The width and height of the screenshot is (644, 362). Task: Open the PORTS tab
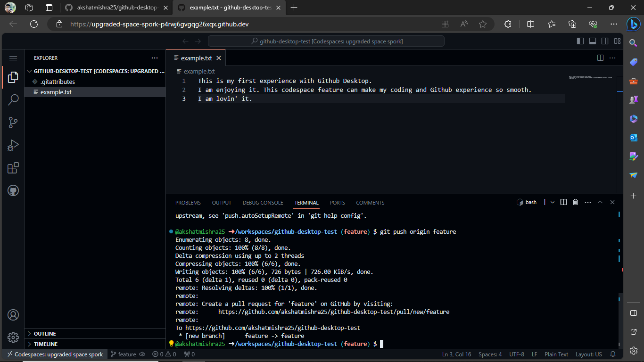pyautogui.click(x=337, y=202)
